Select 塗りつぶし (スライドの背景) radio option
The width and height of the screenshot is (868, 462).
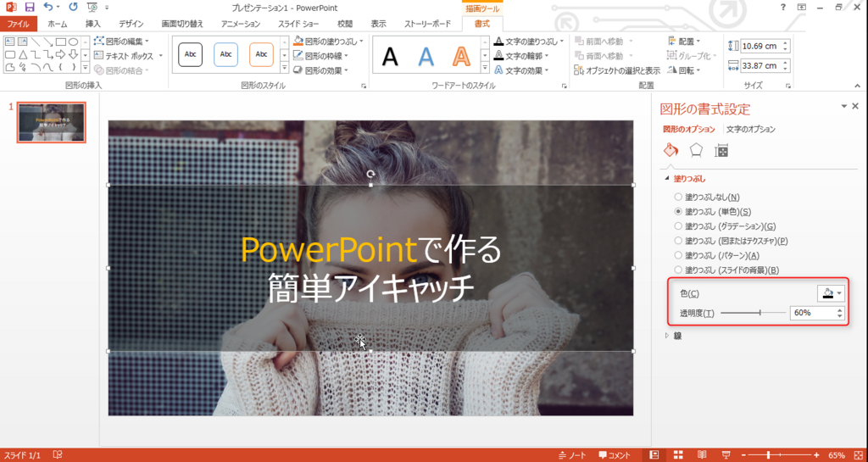[678, 270]
